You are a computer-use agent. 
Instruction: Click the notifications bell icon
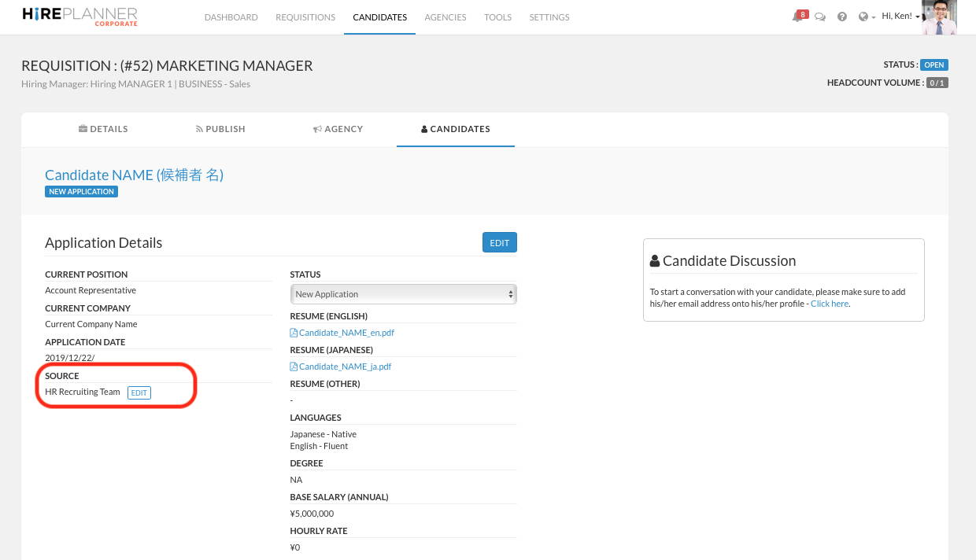(x=797, y=17)
